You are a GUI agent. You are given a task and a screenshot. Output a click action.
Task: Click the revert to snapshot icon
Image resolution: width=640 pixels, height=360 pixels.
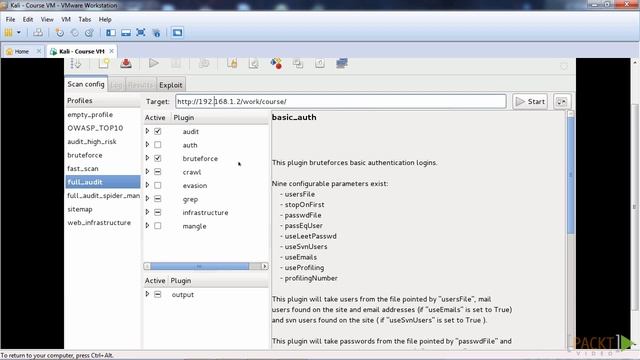click(75, 33)
